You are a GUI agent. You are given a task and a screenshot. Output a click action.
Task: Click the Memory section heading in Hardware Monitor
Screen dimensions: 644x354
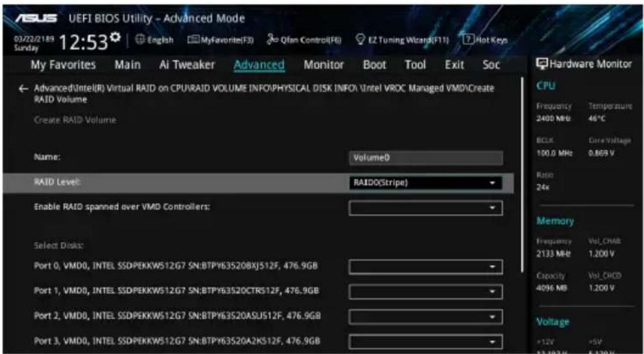(555, 221)
